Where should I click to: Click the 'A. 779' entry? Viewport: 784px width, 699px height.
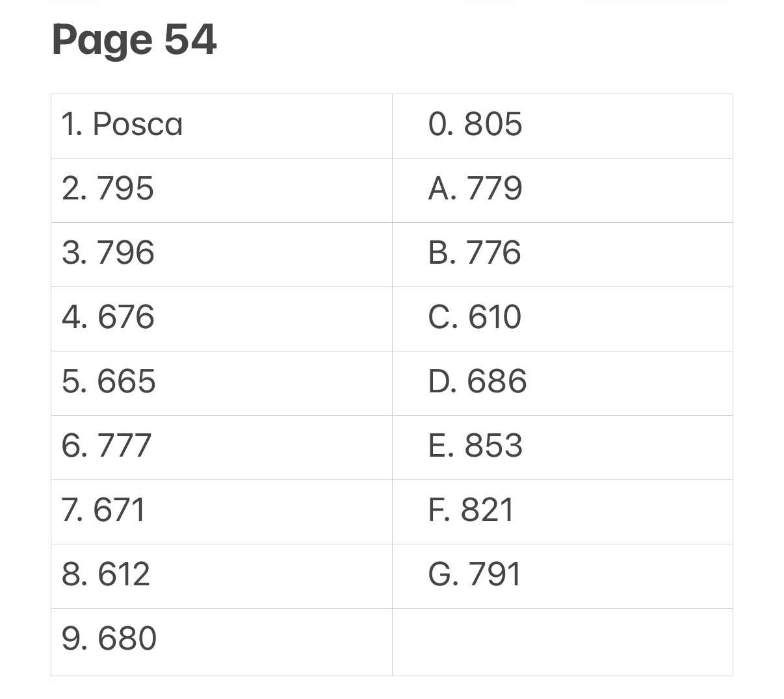[562, 190]
